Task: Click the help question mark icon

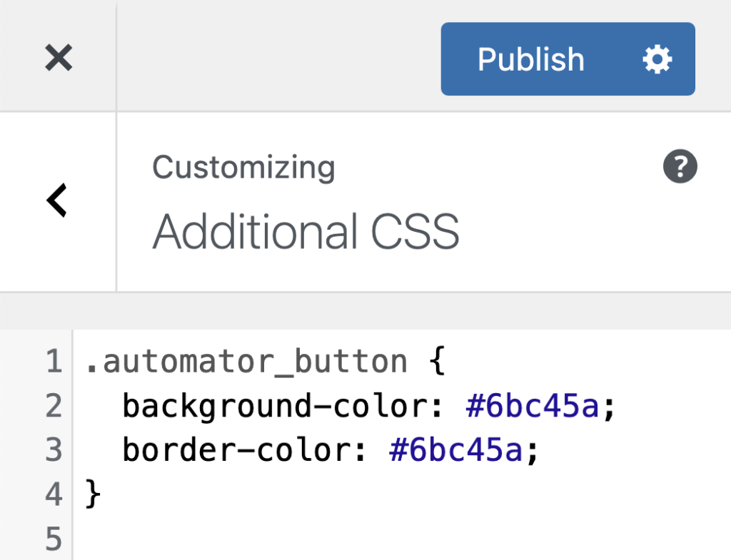Action: pyautogui.click(x=680, y=167)
